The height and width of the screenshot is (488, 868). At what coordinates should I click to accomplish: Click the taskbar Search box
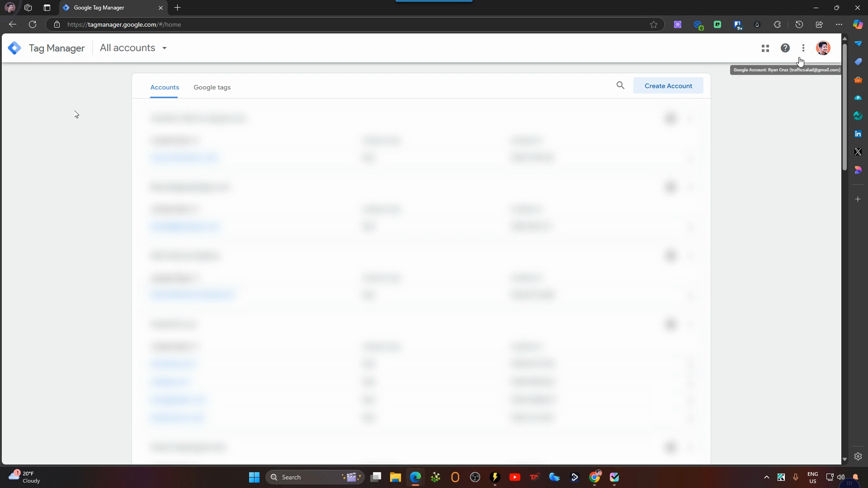pos(315,477)
